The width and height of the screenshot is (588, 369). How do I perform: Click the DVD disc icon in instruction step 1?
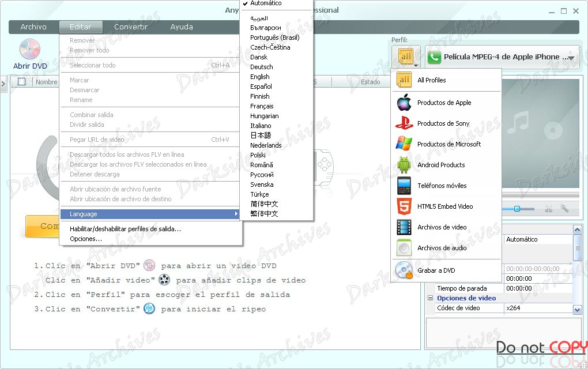coord(149,265)
